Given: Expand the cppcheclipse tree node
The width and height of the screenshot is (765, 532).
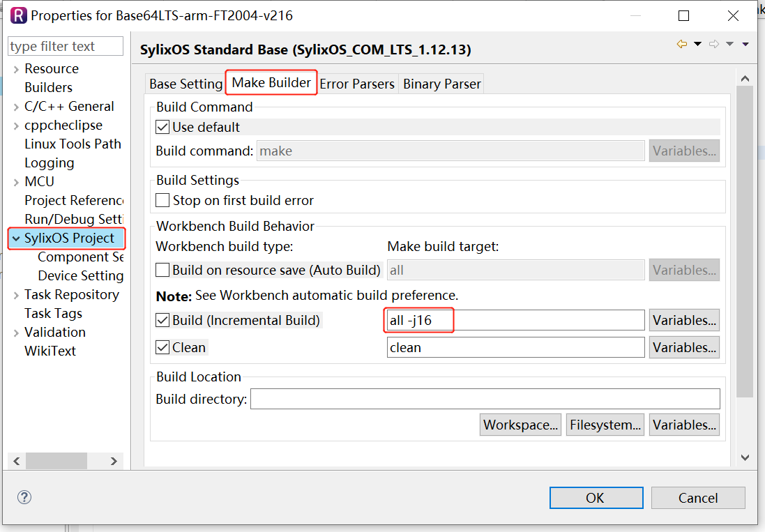Looking at the screenshot, I should click(16, 126).
